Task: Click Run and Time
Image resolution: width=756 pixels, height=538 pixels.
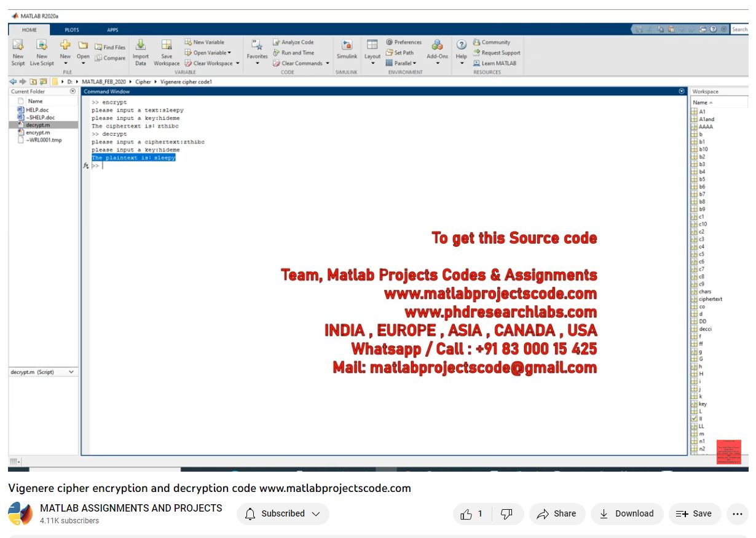Action: pyautogui.click(x=293, y=53)
